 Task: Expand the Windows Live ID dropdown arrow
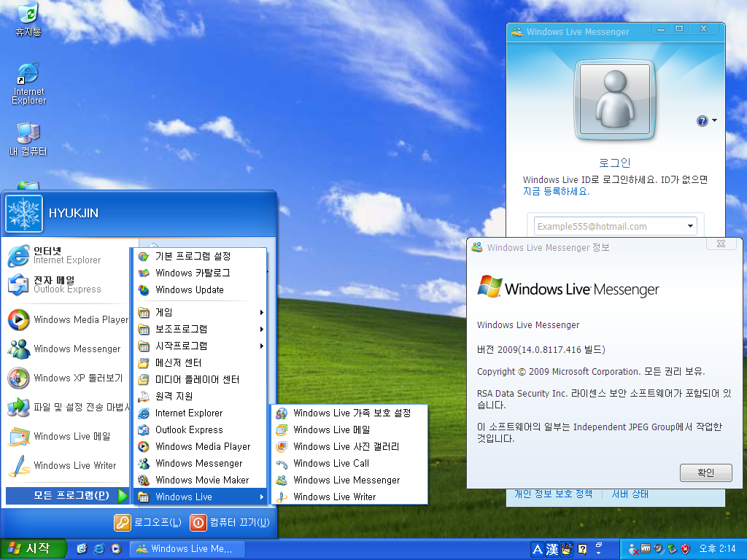point(690,226)
